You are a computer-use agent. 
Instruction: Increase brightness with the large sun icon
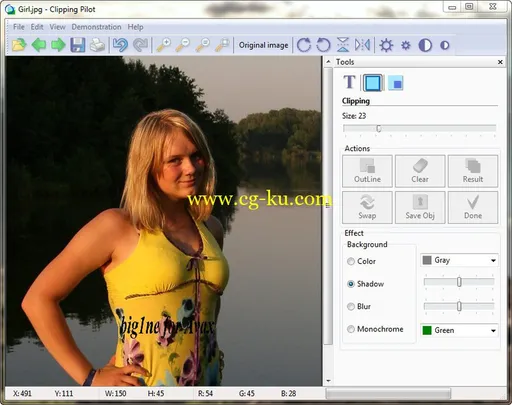[386, 45]
